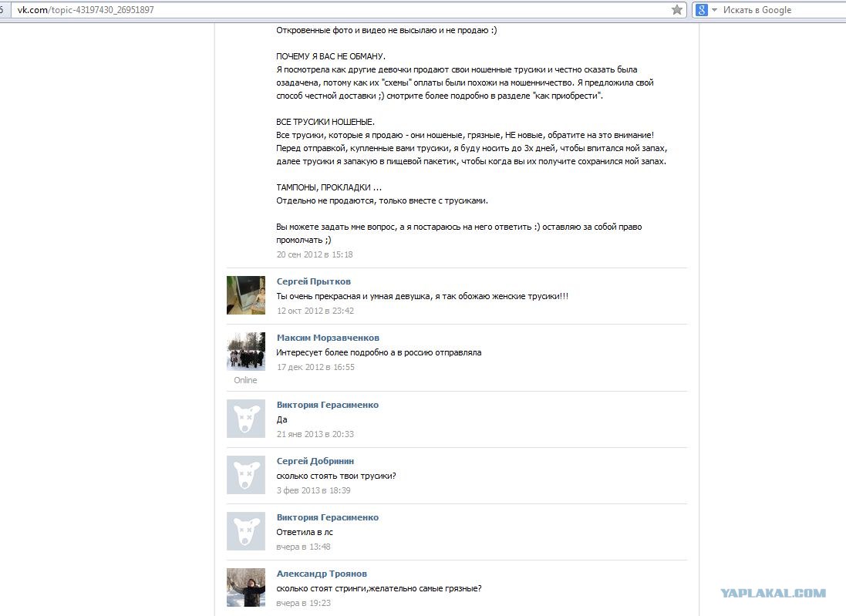Click the timestamp 17 дек 2012 в 16:55
The image size is (846, 616).
[x=315, y=367]
